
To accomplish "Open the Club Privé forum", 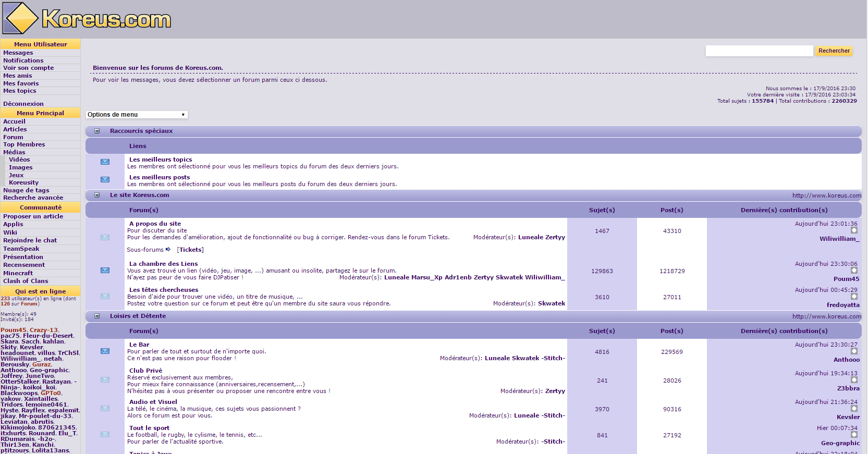I will pyautogui.click(x=145, y=371).
